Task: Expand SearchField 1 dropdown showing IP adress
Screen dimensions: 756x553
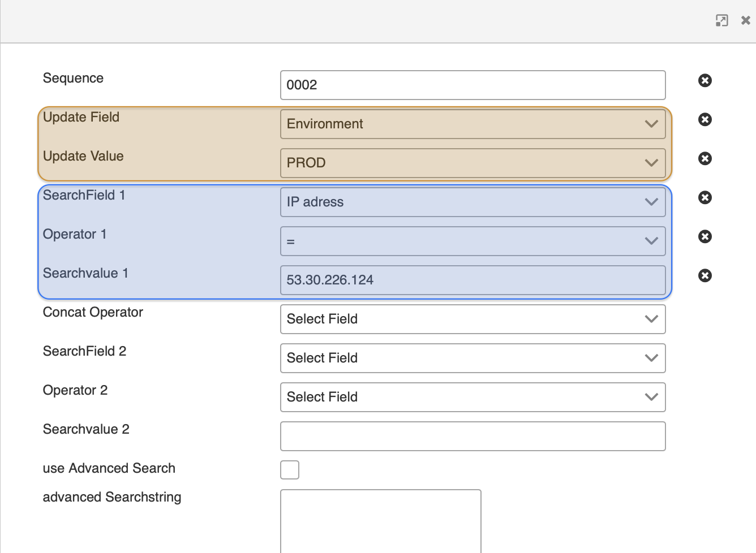Action: point(472,202)
